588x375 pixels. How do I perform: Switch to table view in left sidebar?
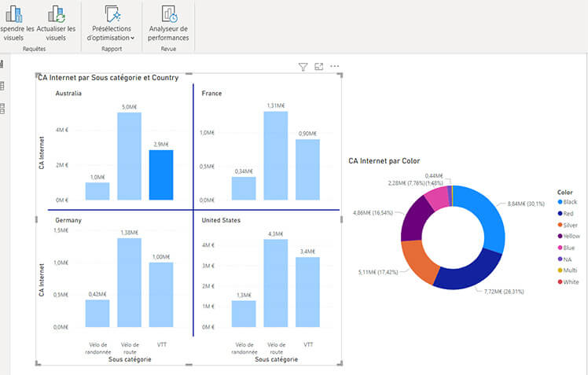(2, 86)
